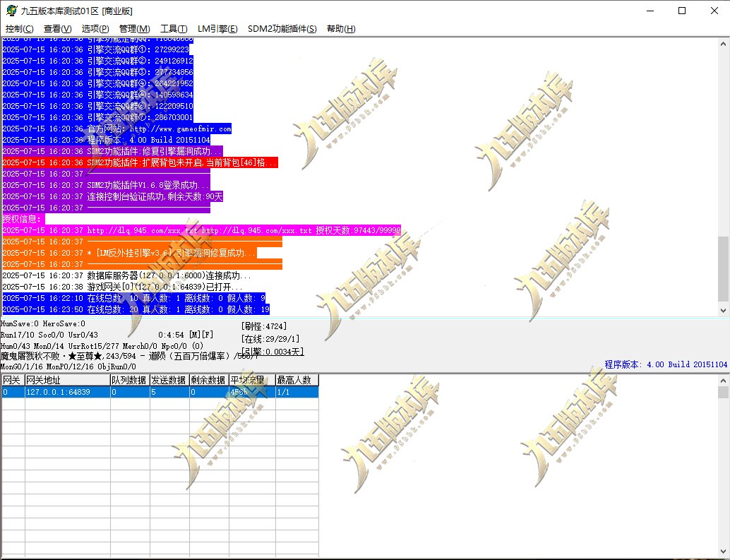Click the 发送数据 column header

[169, 380]
